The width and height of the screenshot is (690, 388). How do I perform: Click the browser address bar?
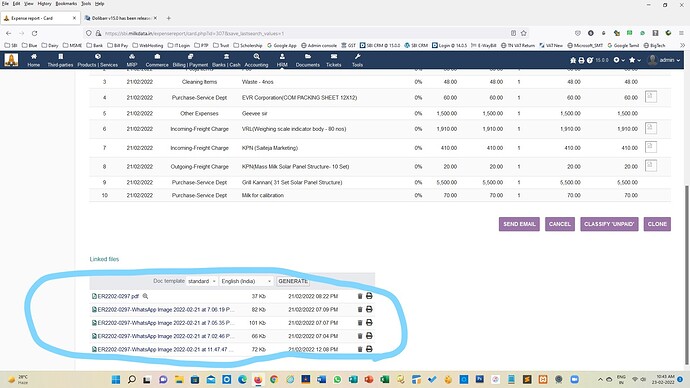[x=304, y=33]
